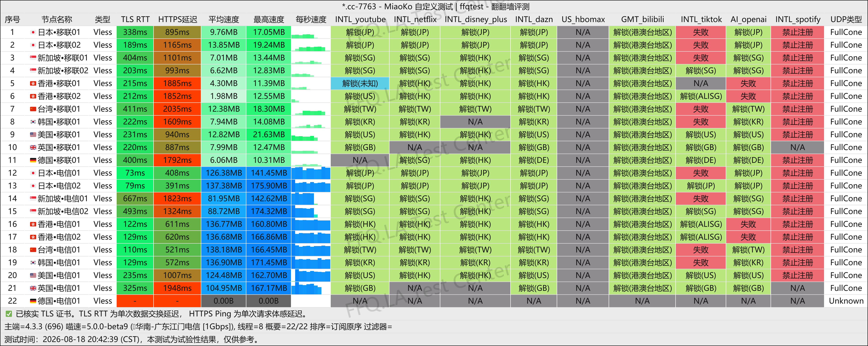
Task: Click the TLS RTT column header
Action: coord(135,19)
